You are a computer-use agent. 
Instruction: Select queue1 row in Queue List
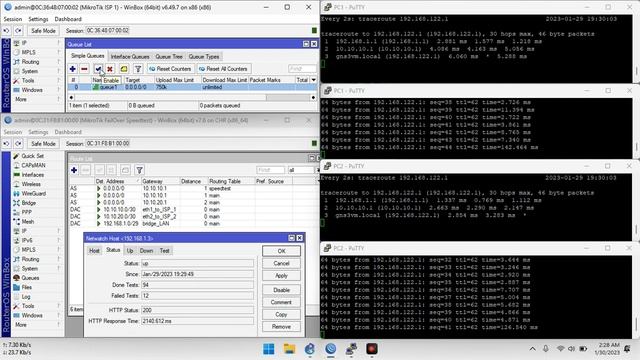click(x=192, y=87)
